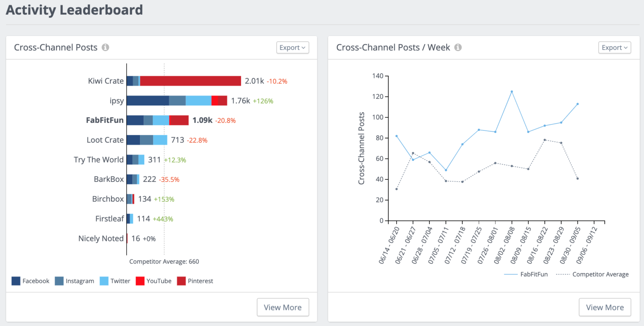Open the info tooltip beside Cross-Channel Posts
This screenshot has width=644, height=326.
[105, 47]
